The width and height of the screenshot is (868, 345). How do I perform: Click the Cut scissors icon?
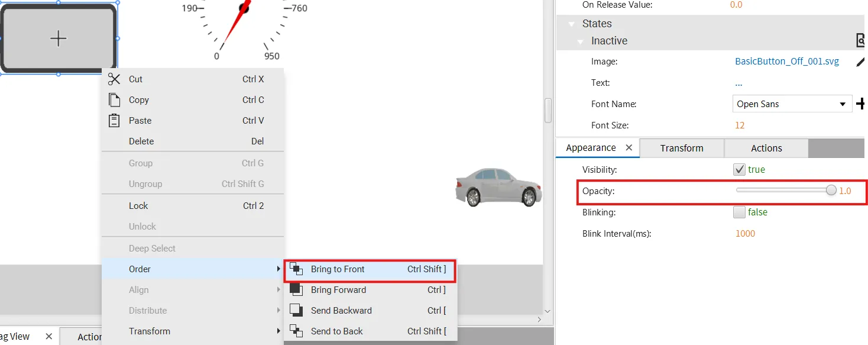click(114, 79)
